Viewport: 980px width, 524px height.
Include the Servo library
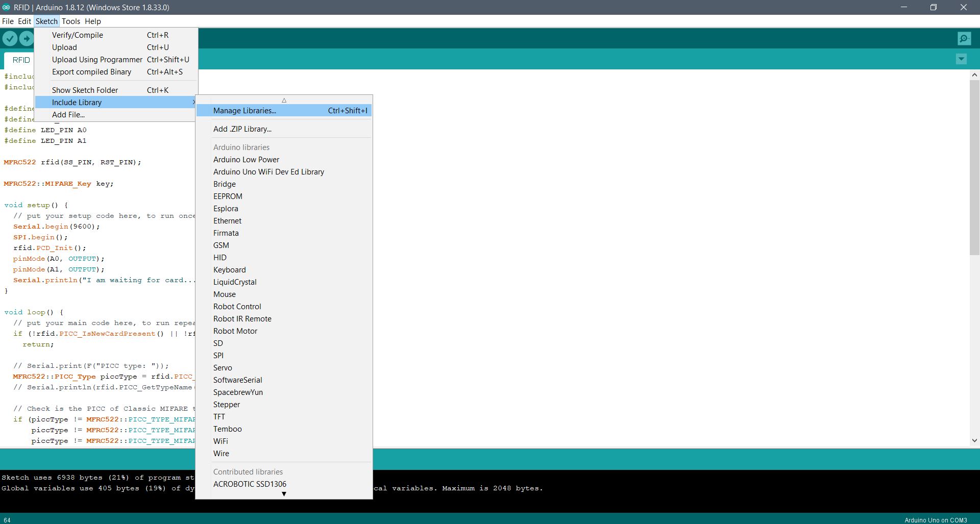(223, 368)
